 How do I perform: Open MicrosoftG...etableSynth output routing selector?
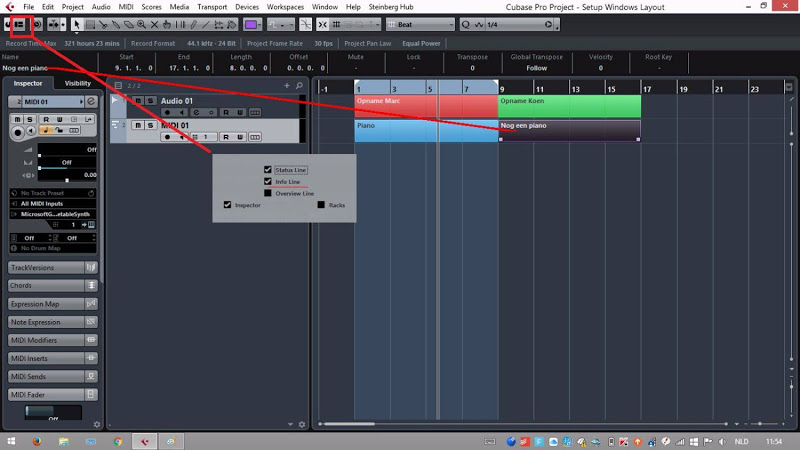[x=53, y=214]
